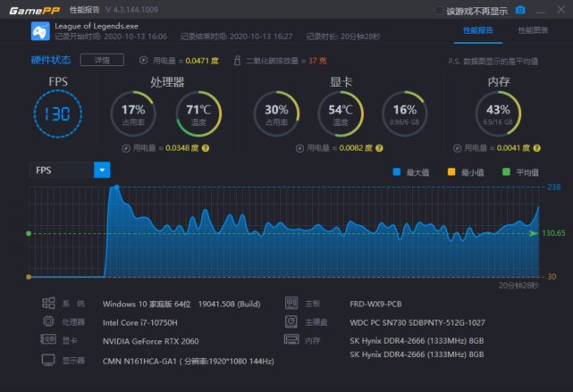Close the GamePP performance report window
Screen dimensions: 573x392
click(561, 10)
